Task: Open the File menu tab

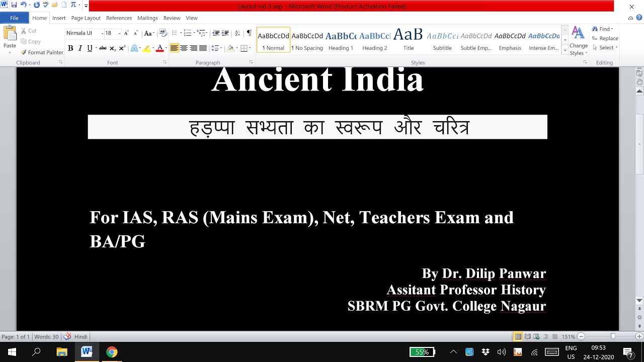Action: point(14,18)
